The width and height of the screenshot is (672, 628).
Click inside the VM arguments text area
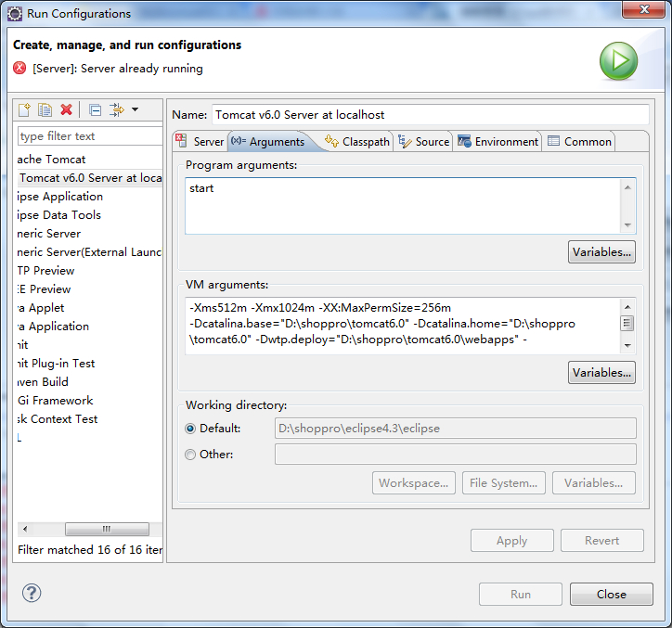[x=403, y=326]
